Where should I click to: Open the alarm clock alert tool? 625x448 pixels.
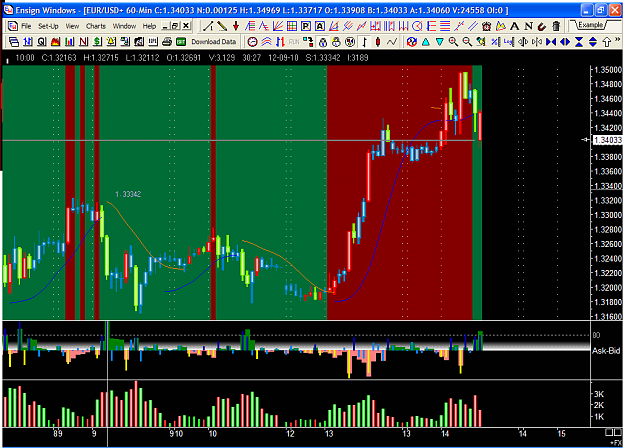[x=487, y=26]
